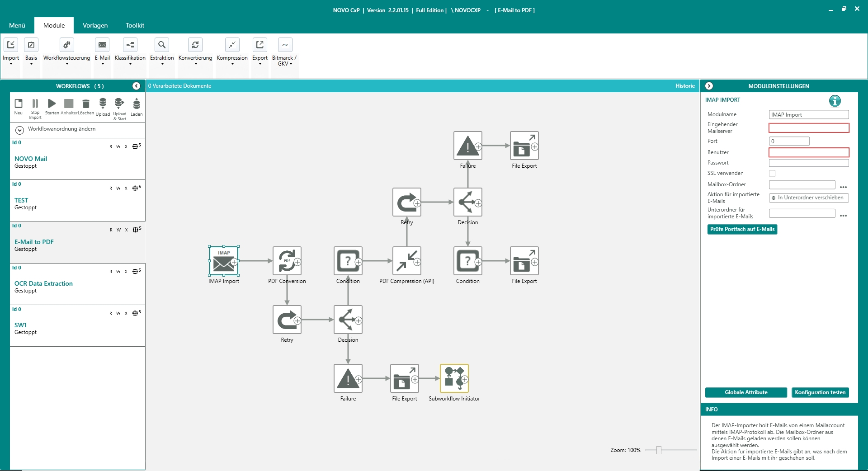Screen dimensions: 868x471
Task: Browse for Mailbox-Ordner with ellipsis button
Action: coord(843,187)
